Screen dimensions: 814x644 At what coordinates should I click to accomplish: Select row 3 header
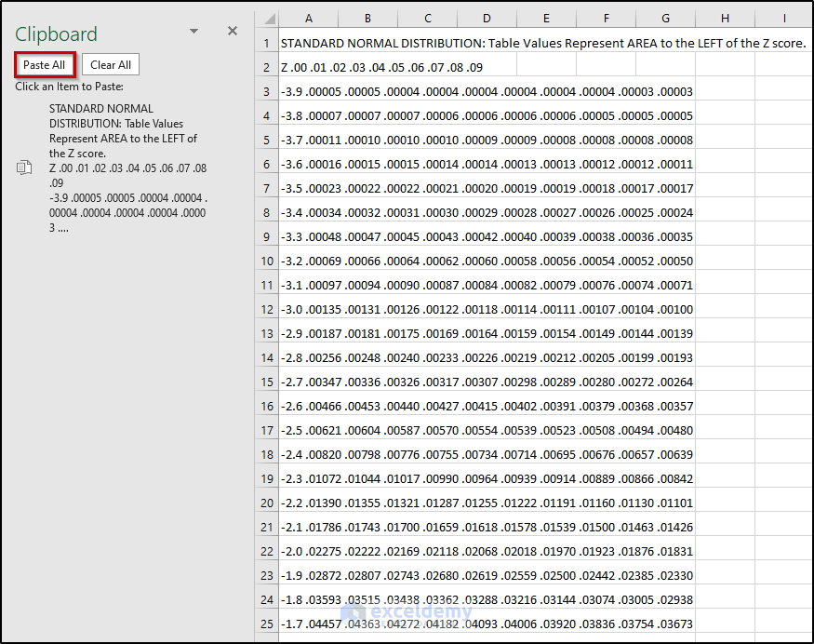pos(267,91)
